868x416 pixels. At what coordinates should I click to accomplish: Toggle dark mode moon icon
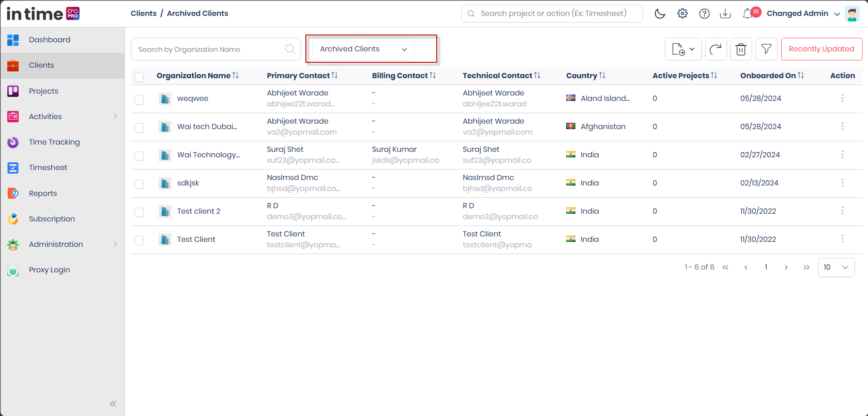[660, 14]
